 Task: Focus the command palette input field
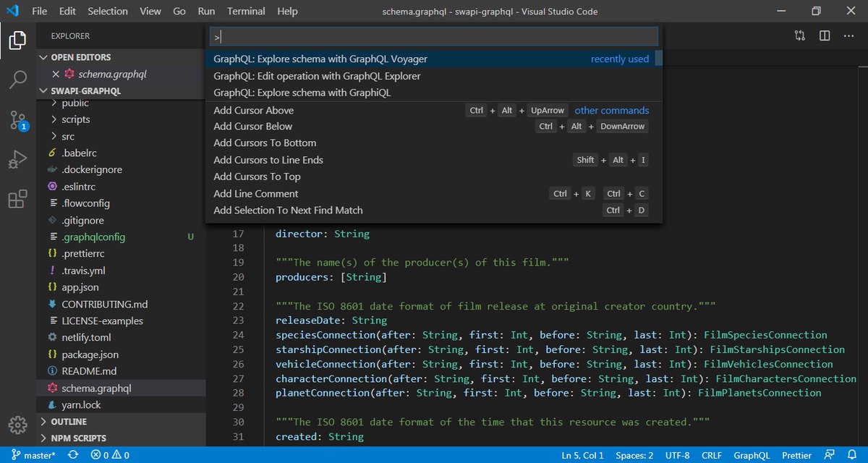point(434,36)
